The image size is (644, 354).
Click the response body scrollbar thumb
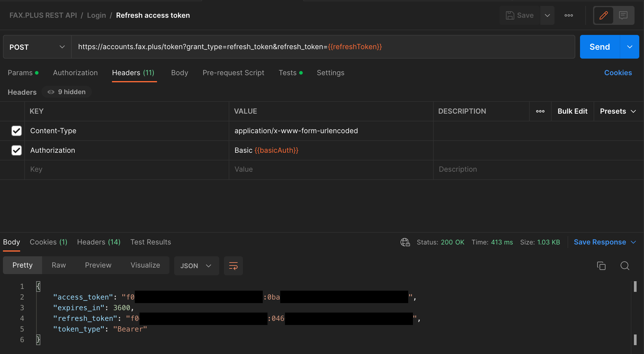(x=635, y=287)
